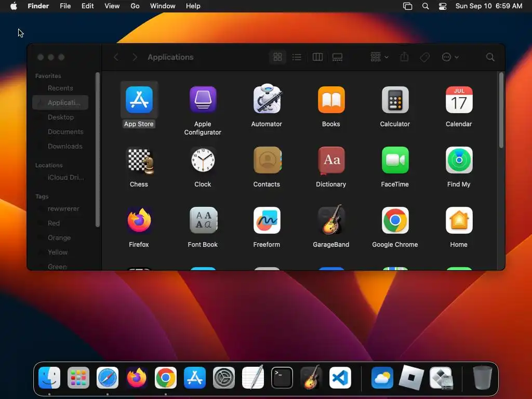Viewport: 532px width, 399px height.
Task: Select Google Chrome icon in Applications window
Action: pos(395,220)
